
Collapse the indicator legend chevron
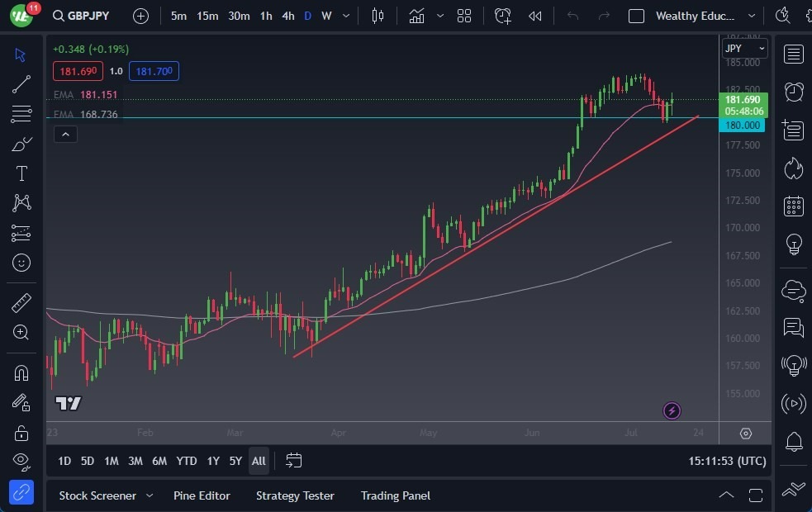(66, 134)
